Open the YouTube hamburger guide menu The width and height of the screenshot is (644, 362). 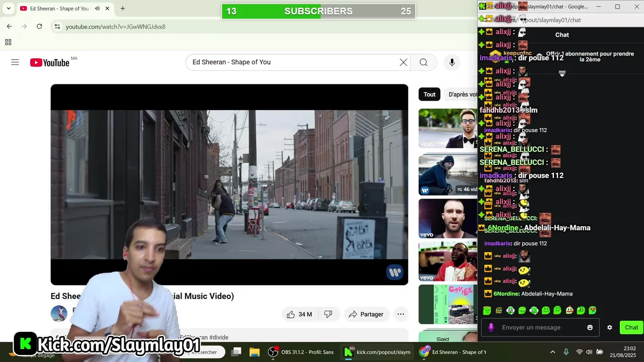[x=15, y=62]
